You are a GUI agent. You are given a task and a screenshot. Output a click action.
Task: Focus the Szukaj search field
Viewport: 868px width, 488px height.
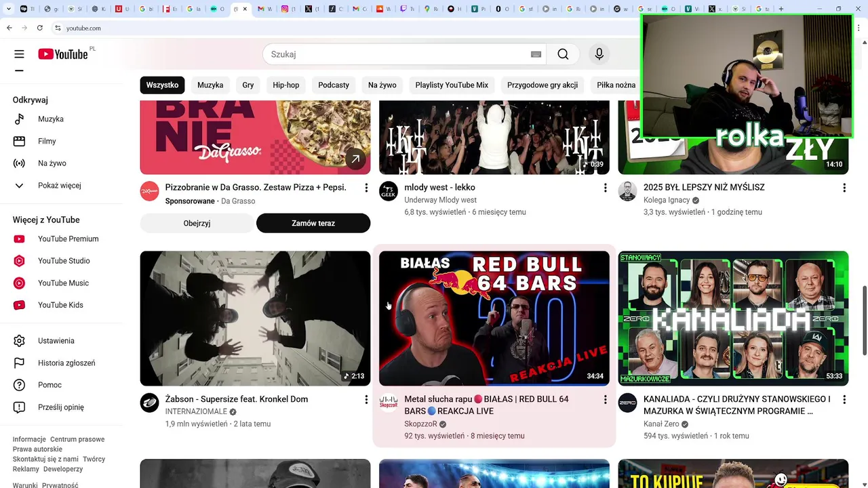point(397,54)
